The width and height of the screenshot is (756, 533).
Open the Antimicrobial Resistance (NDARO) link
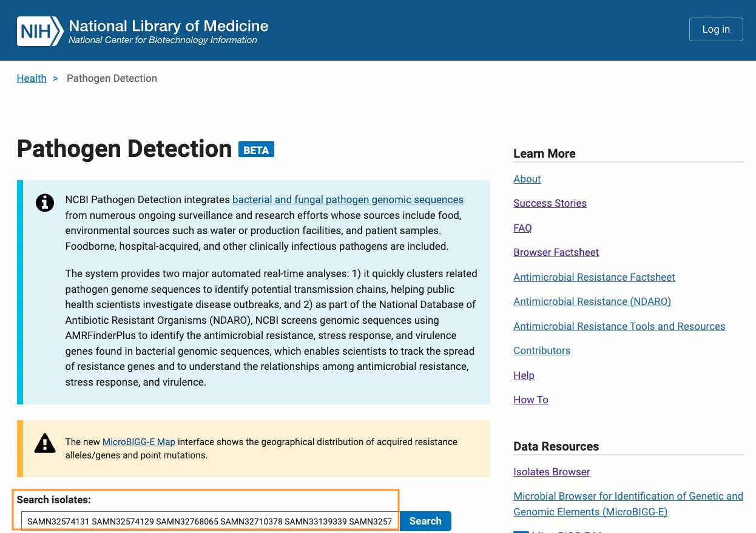[x=592, y=301]
